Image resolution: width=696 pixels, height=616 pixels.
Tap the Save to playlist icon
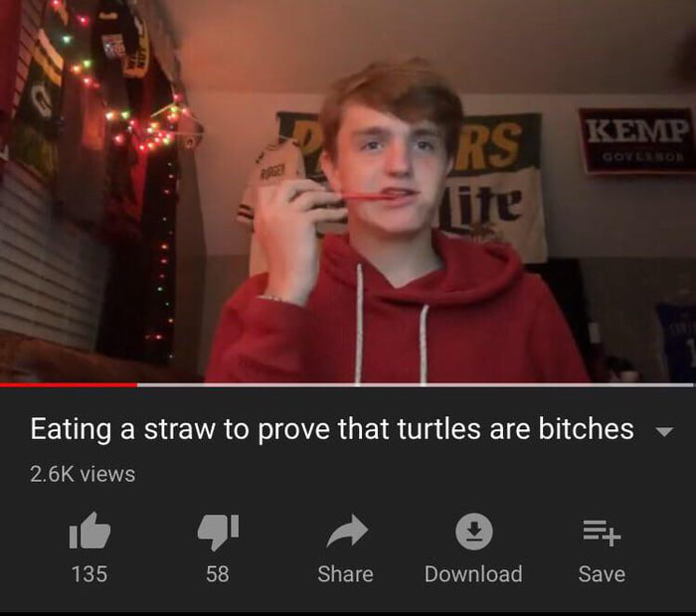click(602, 533)
